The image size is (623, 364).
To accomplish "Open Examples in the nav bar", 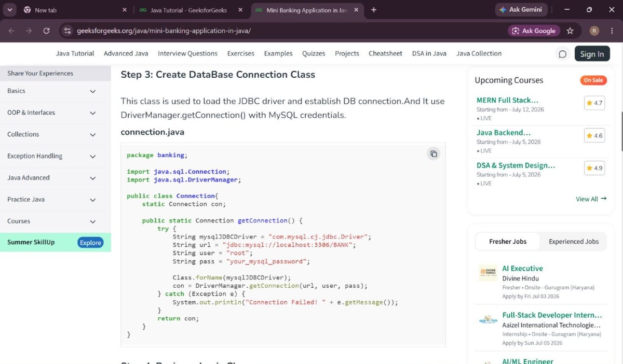I will pos(278,53).
